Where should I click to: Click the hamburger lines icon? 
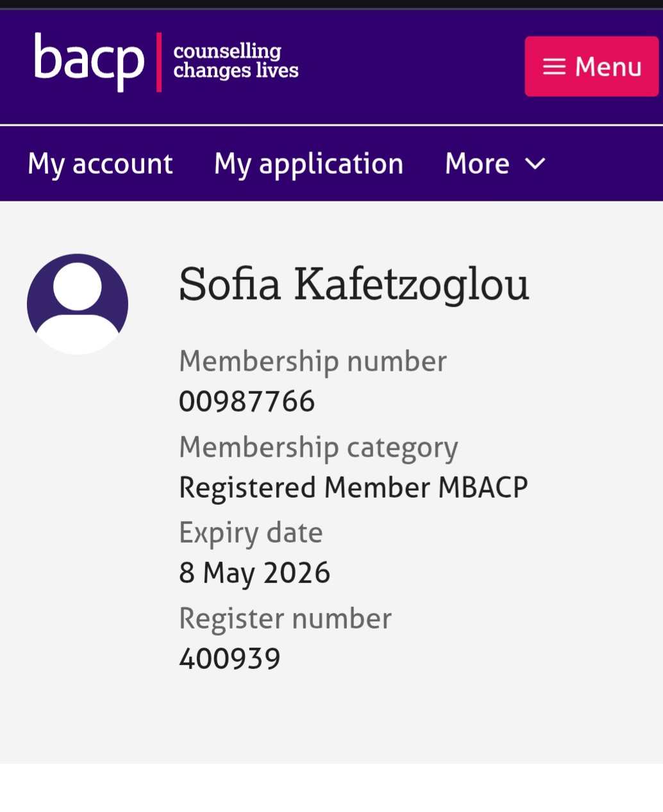tap(554, 67)
